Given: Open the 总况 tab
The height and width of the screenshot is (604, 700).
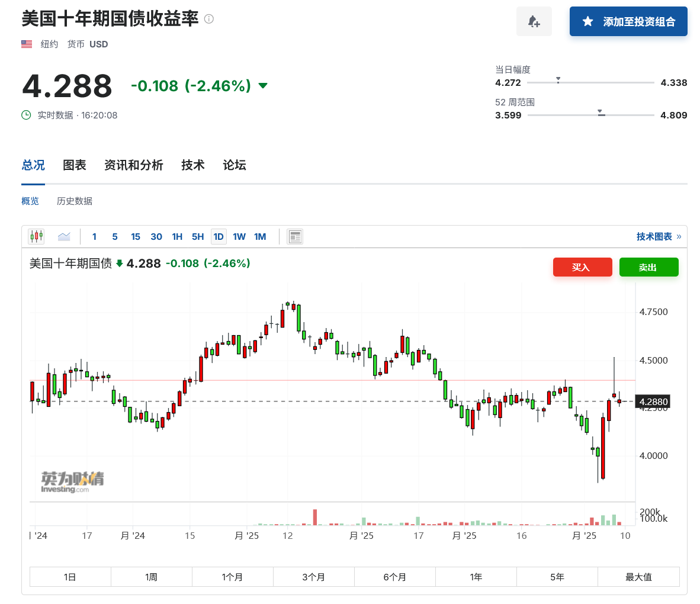Looking at the screenshot, I should click(x=33, y=165).
